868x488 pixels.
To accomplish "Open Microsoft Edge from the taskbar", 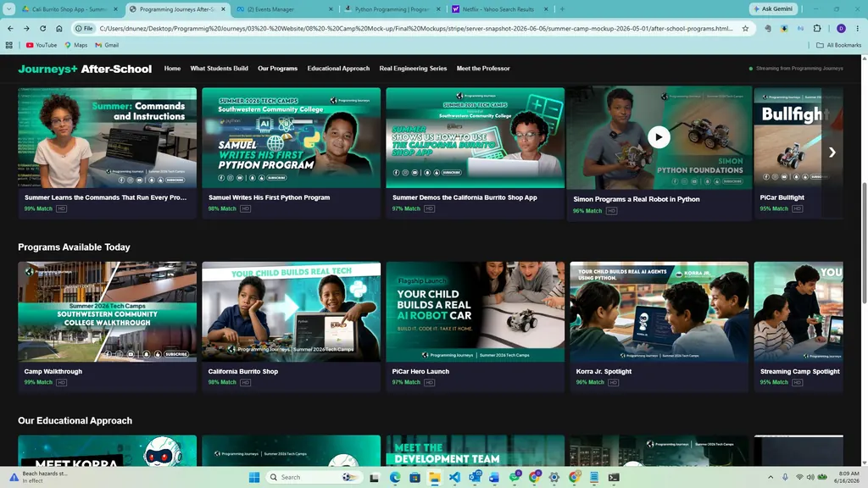I will pos(395,477).
